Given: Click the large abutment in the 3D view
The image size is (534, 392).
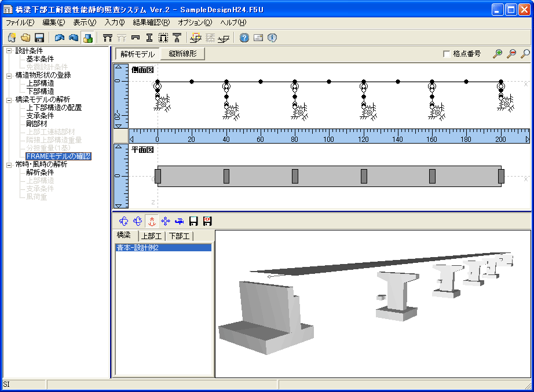Looking at the screenshot, I should click(266, 318).
